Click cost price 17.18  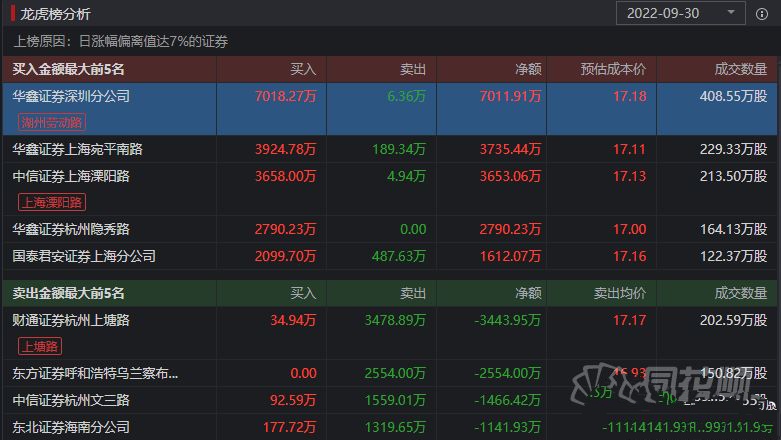pyautogui.click(x=630, y=96)
